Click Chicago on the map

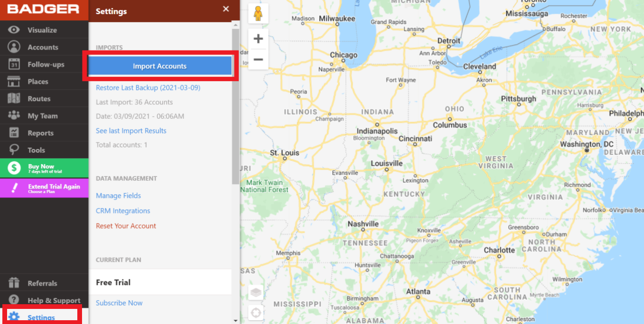(344, 55)
